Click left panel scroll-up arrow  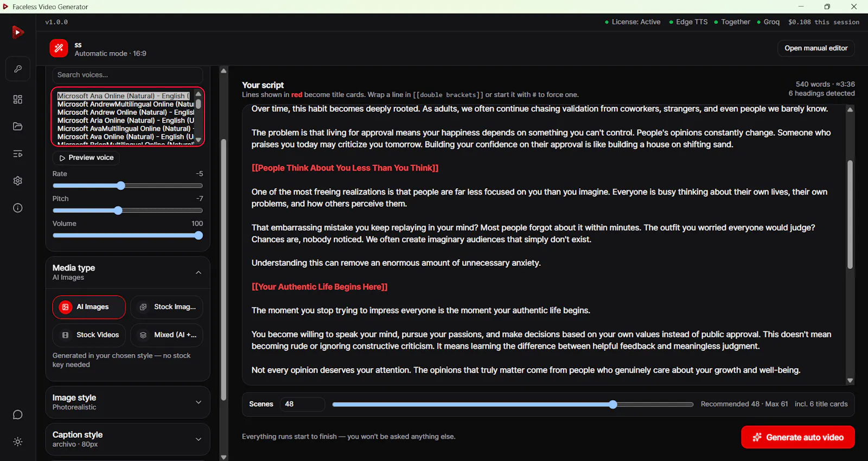pos(224,71)
